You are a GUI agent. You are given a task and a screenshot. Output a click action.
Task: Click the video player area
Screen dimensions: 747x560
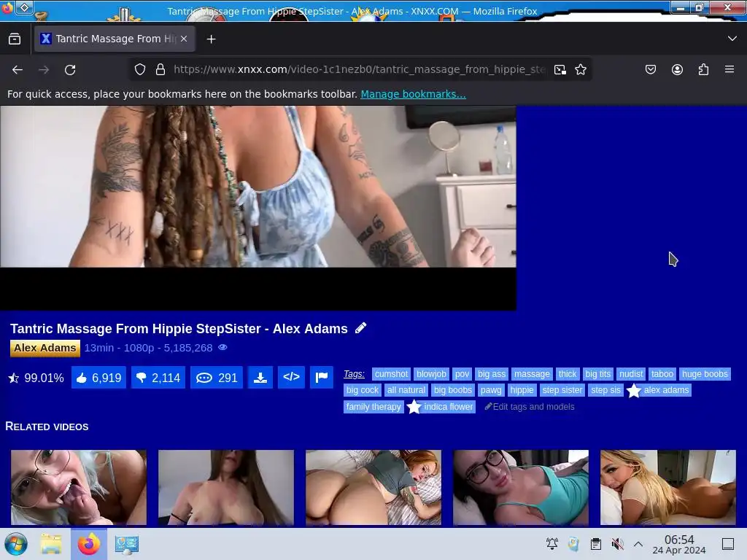[258, 208]
